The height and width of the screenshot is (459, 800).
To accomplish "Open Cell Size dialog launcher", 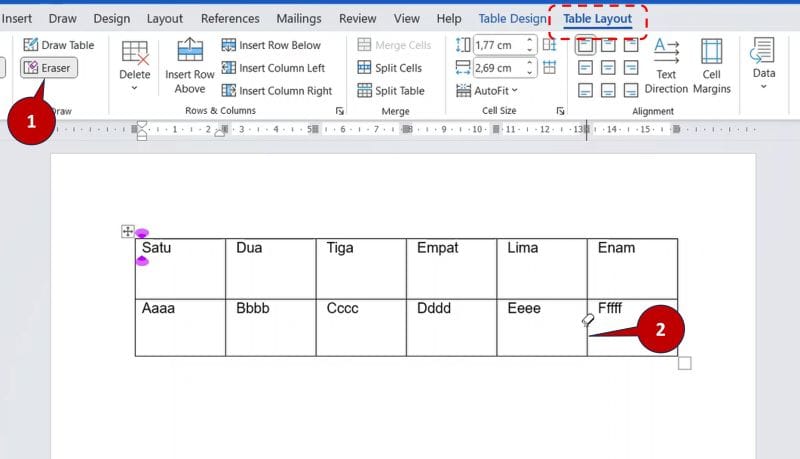I will tap(549, 111).
